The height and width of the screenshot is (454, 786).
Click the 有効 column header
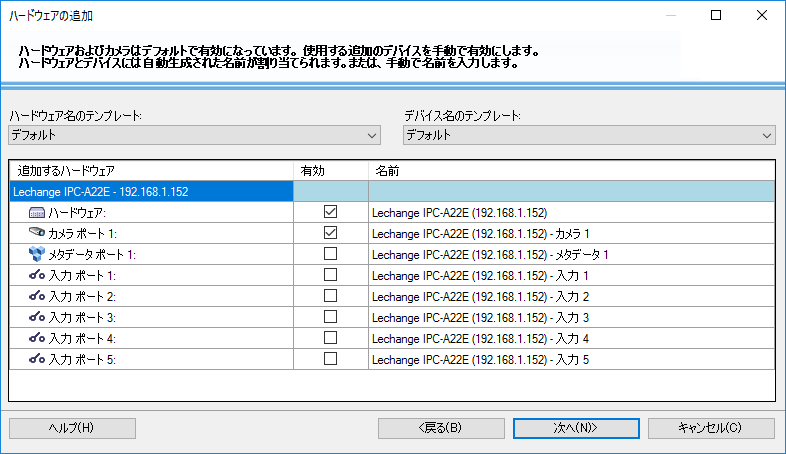tap(331, 171)
